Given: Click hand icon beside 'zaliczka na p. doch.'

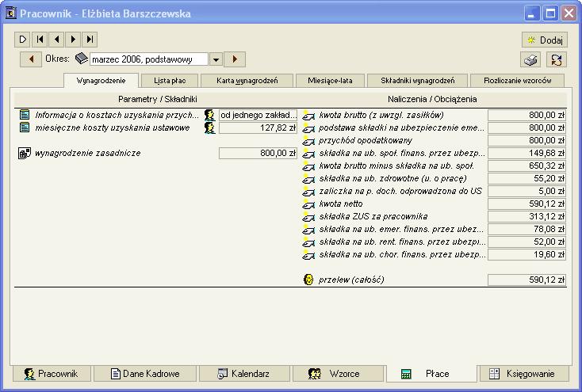Looking at the screenshot, I should coord(308,192).
